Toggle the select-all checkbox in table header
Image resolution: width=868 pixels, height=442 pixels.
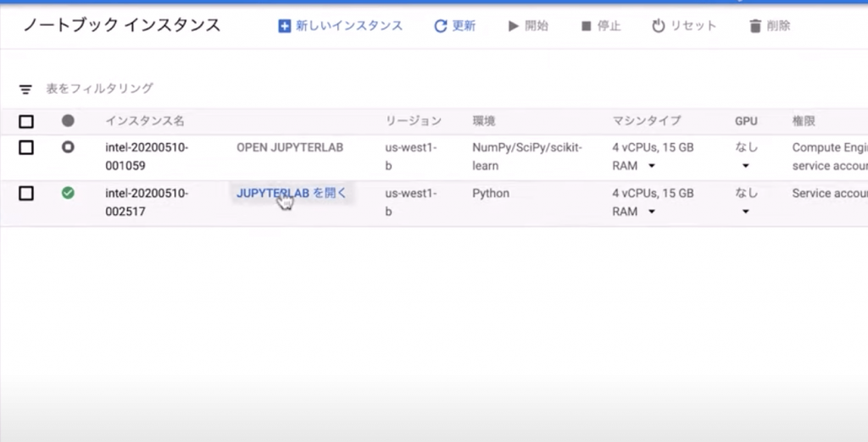point(26,121)
